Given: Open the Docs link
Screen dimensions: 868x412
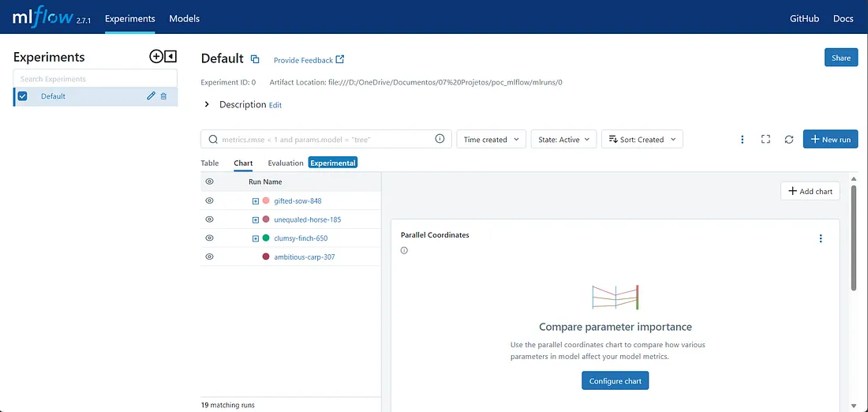Looking at the screenshot, I should coord(843,18).
